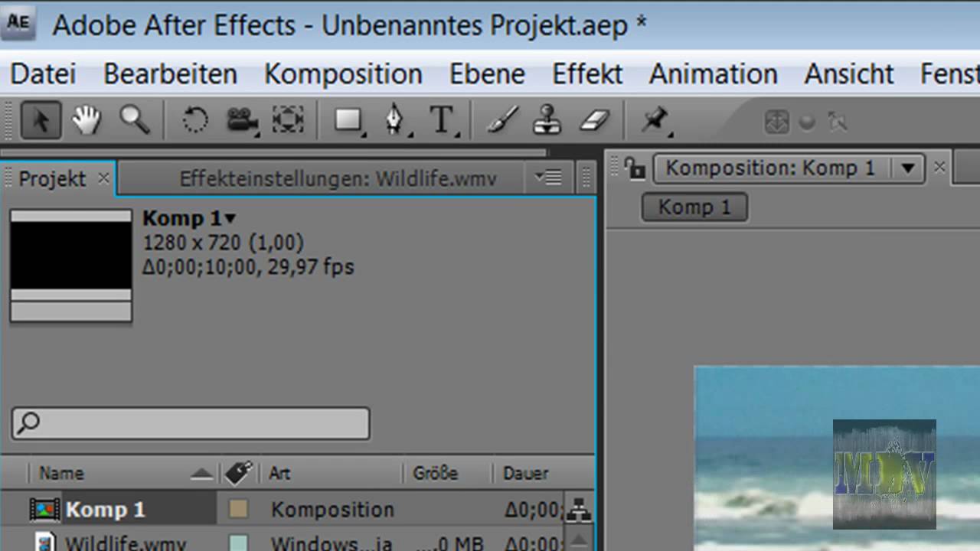Open the Effekt menu
This screenshot has height=551, width=980.
click(x=587, y=74)
